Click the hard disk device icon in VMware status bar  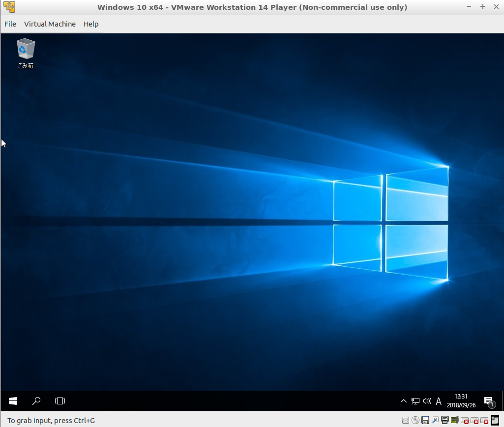406,420
